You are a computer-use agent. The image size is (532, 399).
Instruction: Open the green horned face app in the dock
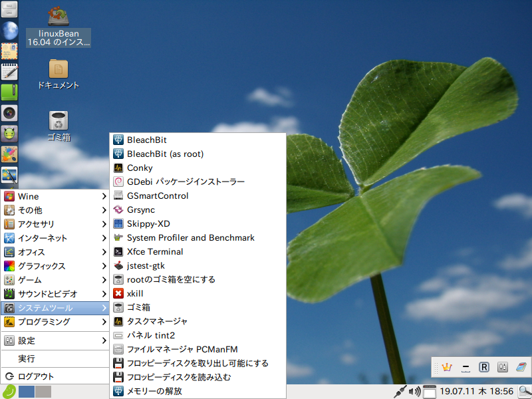[x=9, y=134]
